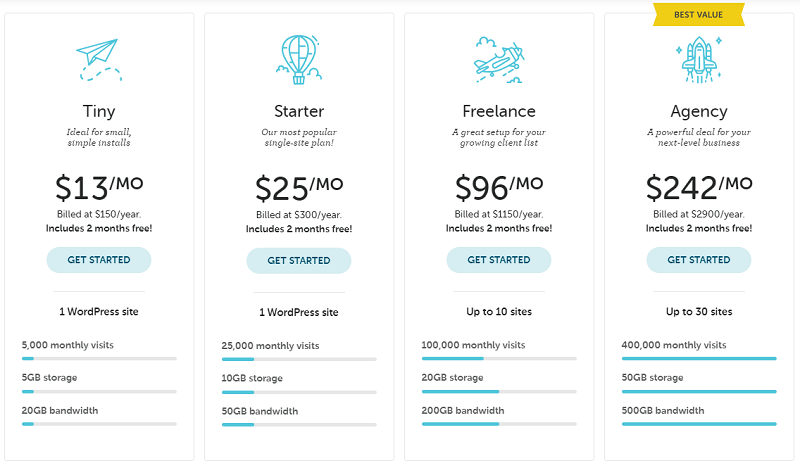This screenshot has height=468, width=800.
Task: Click the Starter 10GB storage bar
Action: pos(299,392)
